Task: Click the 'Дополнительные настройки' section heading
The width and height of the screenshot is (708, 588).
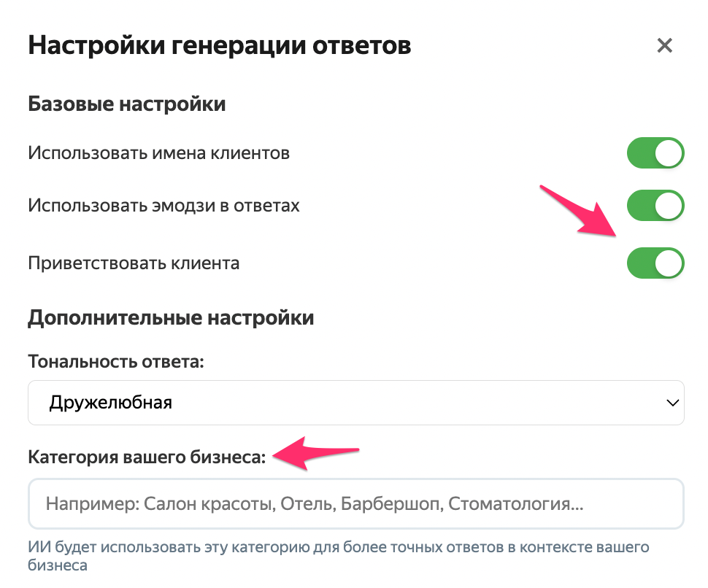Action: [x=171, y=318]
